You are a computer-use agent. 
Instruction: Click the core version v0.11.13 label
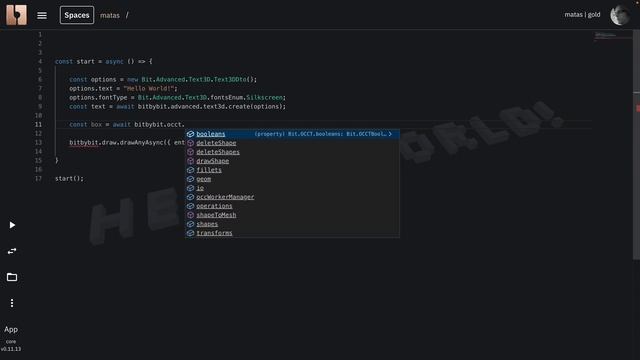(x=11, y=345)
